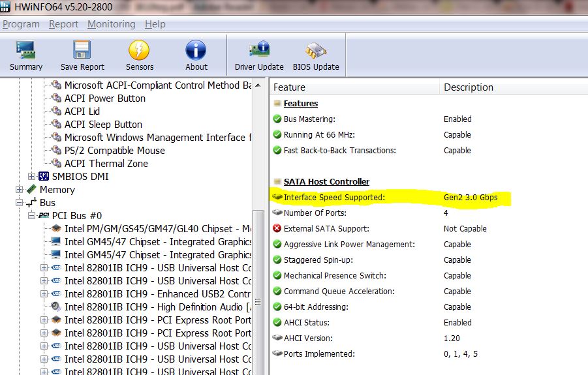Viewport: 588px width, 375px height.
Task: Click the AHCI Version drive icon
Action: [277, 338]
